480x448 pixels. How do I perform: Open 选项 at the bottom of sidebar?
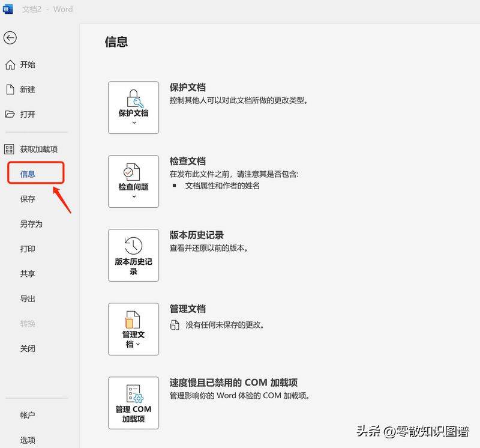(28, 440)
